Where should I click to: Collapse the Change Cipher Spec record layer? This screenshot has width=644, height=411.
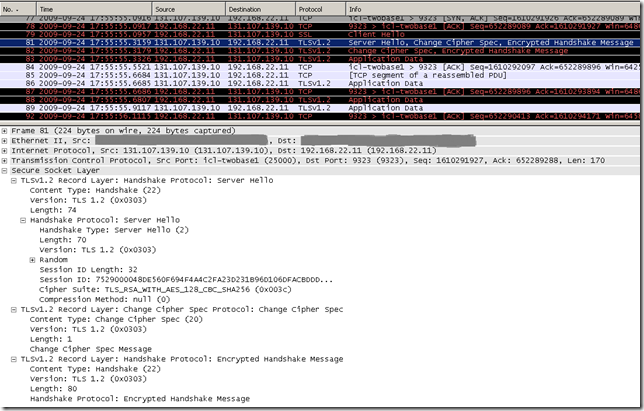14,310
